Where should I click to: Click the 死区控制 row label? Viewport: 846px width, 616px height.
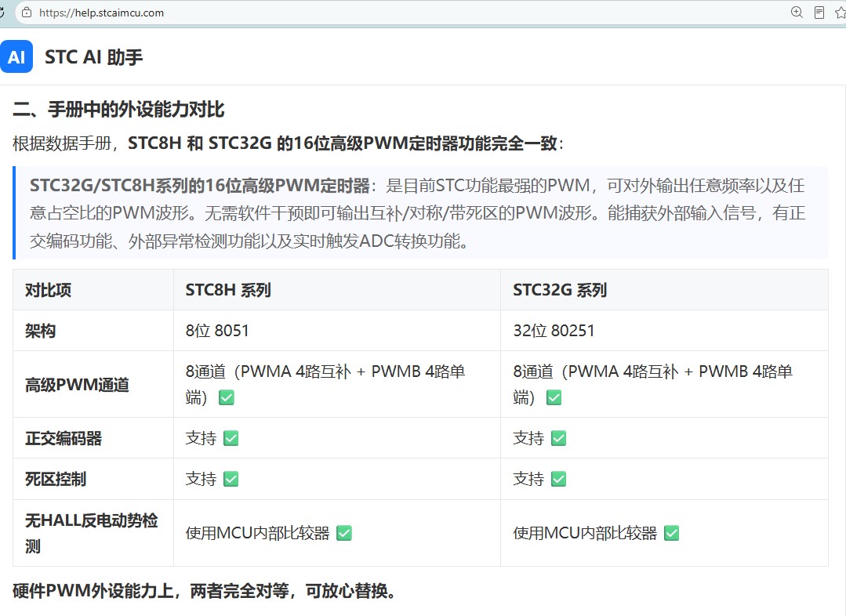pos(56,479)
